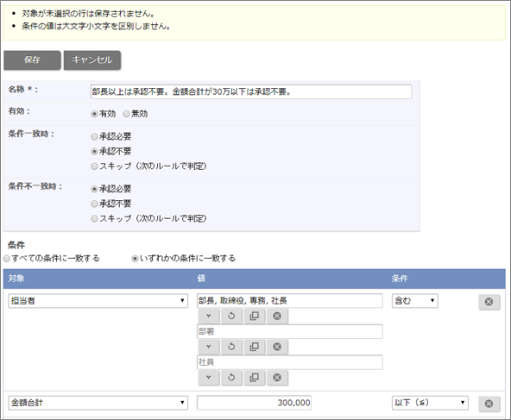Click the 名称 text input field

click(x=251, y=91)
